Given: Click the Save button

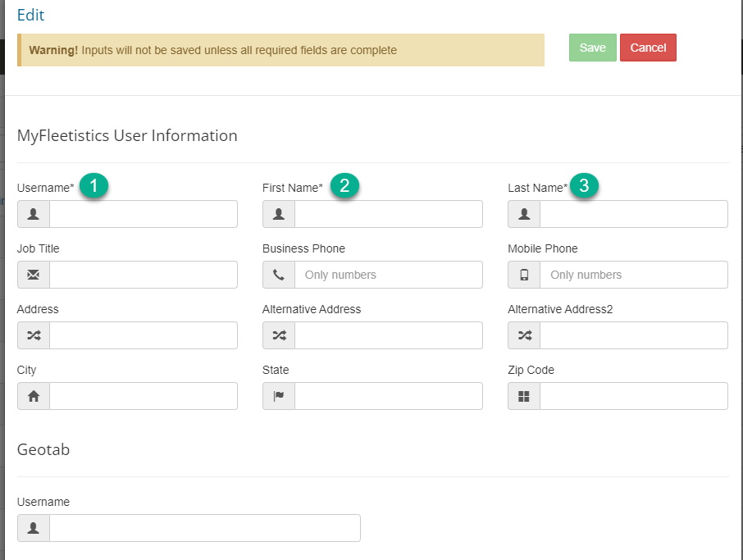Looking at the screenshot, I should [x=592, y=48].
